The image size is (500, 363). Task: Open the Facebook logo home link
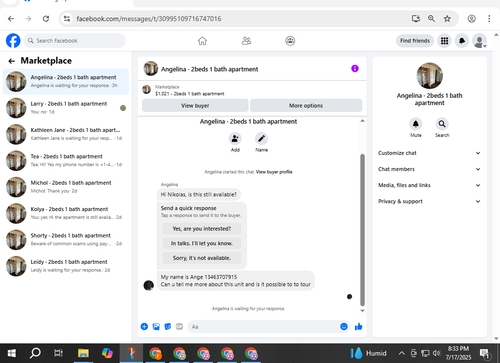[x=13, y=41]
